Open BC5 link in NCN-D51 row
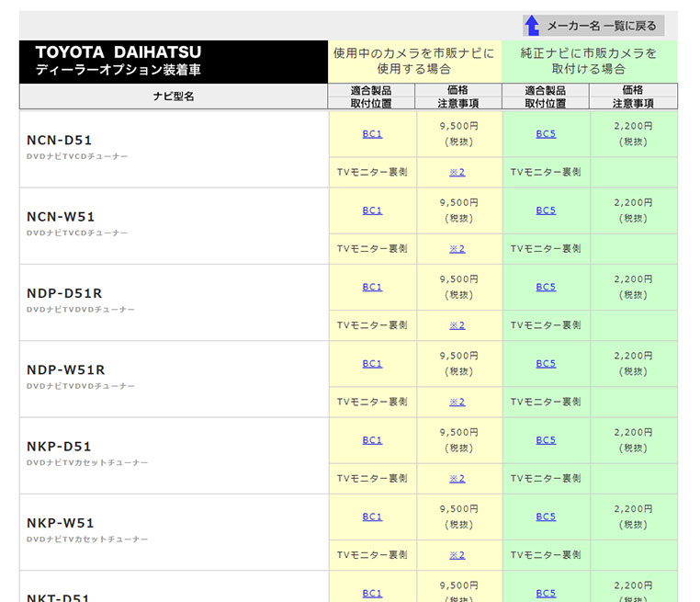 [546, 134]
